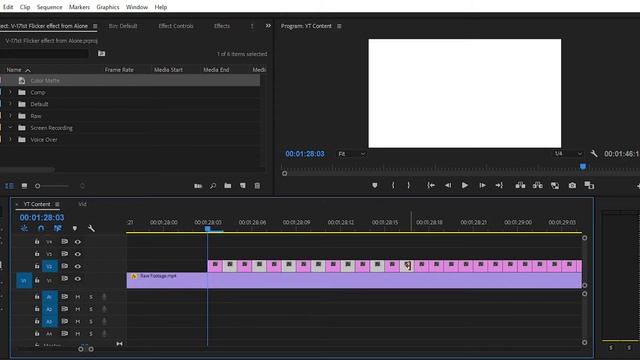The height and width of the screenshot is (360, 640).
Task: Click the Media End column header
Action: click(216, 70)
